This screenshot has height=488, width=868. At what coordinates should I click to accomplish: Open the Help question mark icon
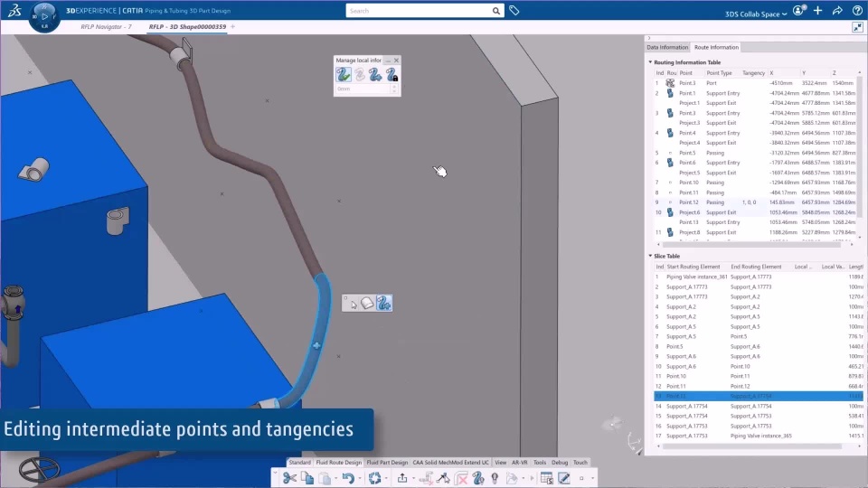pyautogui.click(x=857, y=11)
